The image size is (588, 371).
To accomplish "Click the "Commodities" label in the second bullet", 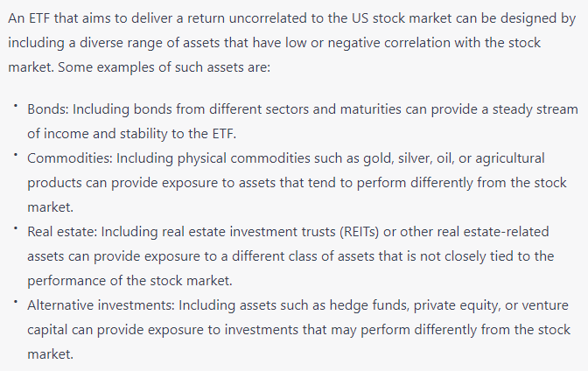I will coord(65,158).
